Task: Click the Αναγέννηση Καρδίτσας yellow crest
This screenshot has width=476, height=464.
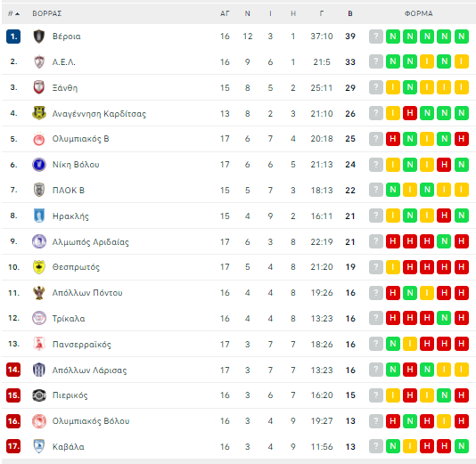Action: click(x=39, y=113)
